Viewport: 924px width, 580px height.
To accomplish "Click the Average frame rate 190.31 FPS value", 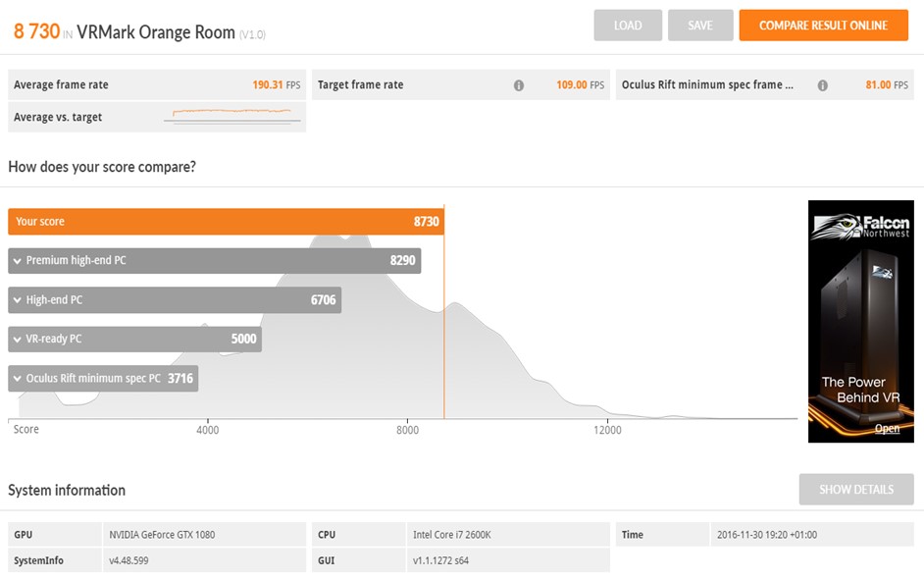I will pyautogui.click(x=279, y=85).
